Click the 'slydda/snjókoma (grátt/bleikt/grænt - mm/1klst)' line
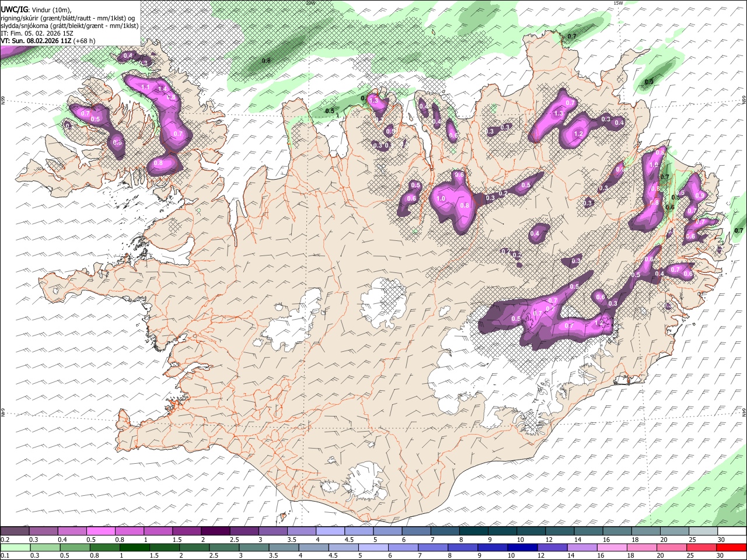 coord(69,26)
